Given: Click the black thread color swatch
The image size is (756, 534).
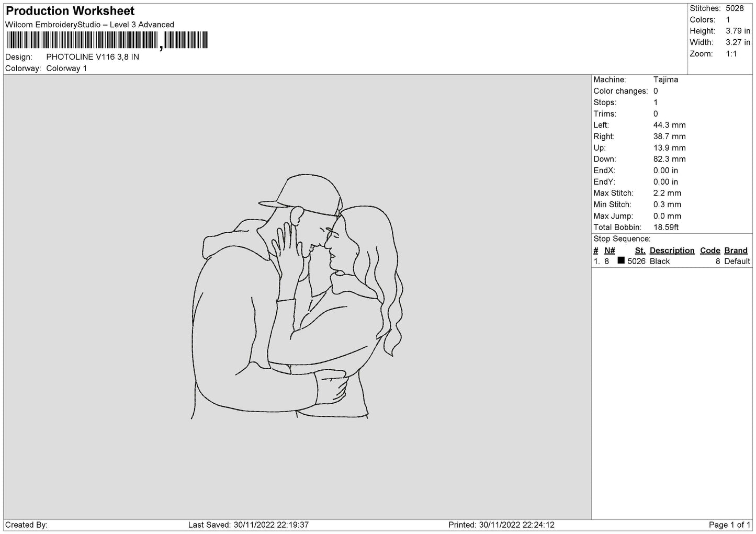Looking at the screenshot, I should [x=621, y=260].
